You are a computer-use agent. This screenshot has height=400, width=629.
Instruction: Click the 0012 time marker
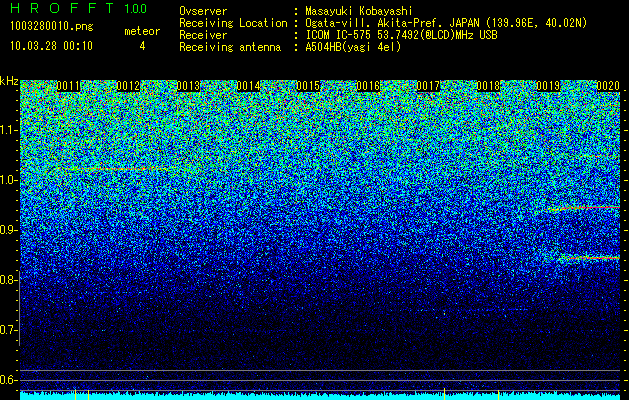[x=128, y=86]
